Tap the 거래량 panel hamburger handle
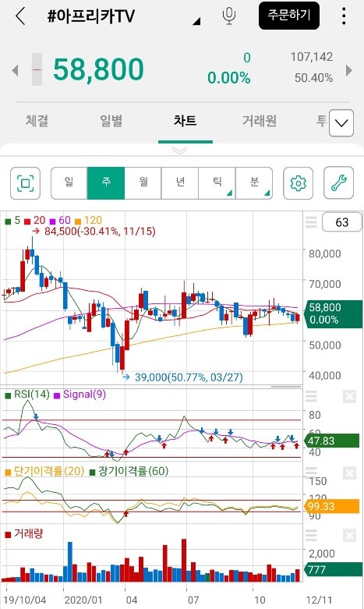364x609 pixels. pos(311,535)
